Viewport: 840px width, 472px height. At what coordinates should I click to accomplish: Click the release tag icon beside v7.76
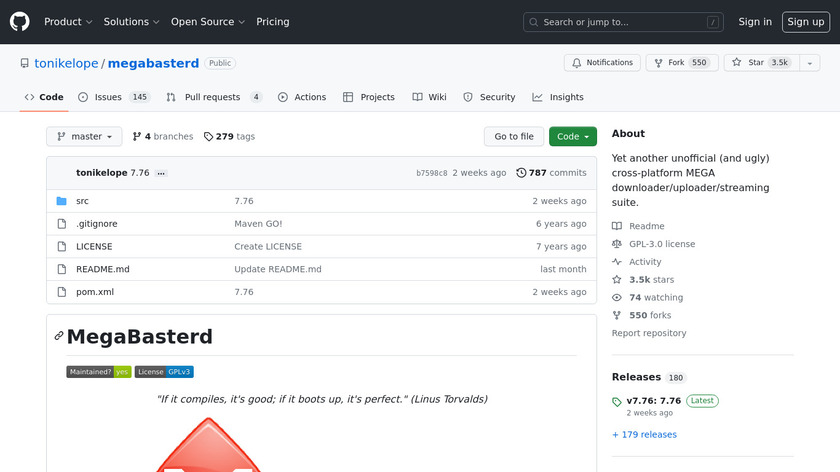(x=617, y=402)
